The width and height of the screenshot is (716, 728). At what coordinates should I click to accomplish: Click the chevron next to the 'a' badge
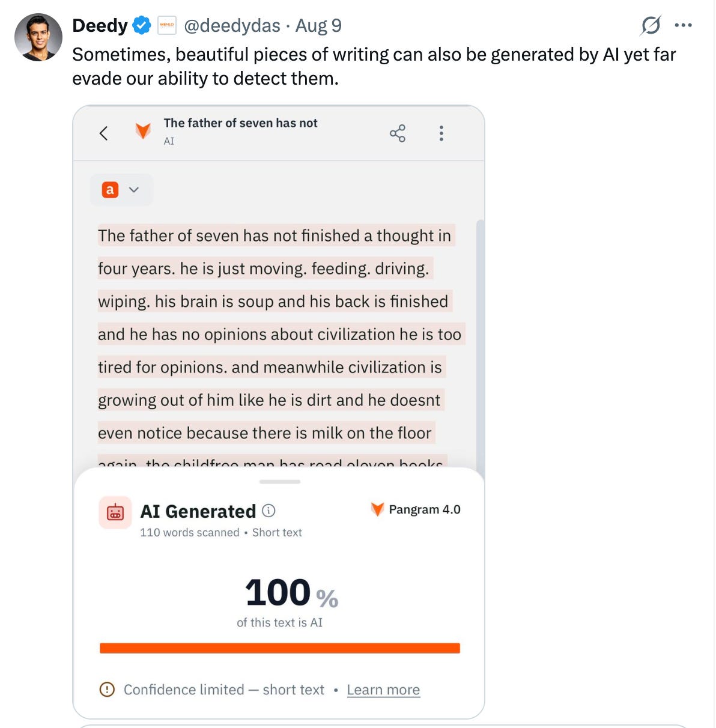pyautogui.click(x=134, y=190)
